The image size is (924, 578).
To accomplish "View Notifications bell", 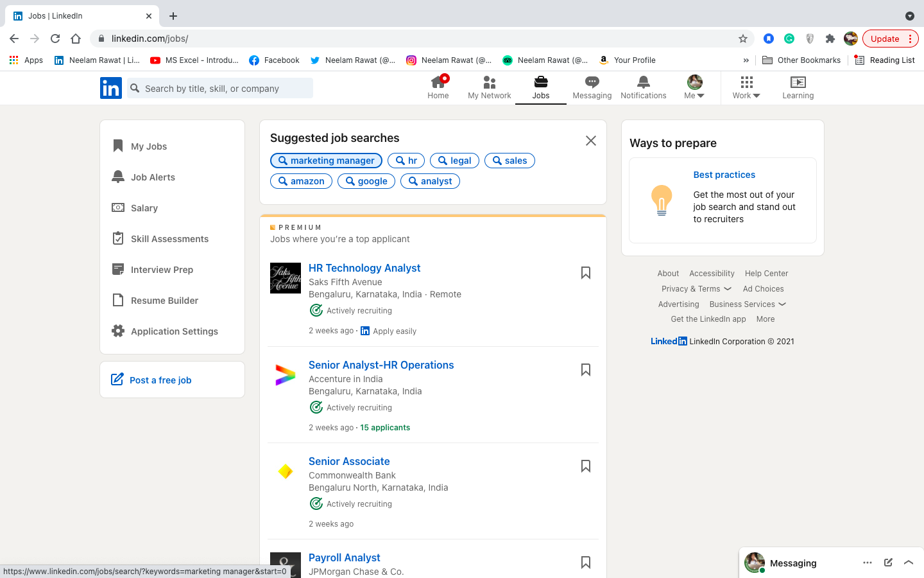I will [644, 88].
